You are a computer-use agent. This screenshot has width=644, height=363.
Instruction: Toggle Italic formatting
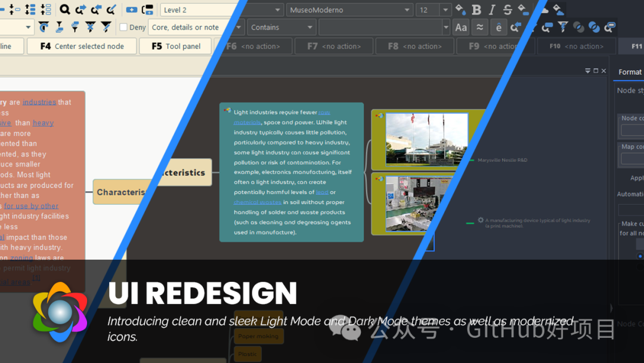tap(492, 10)
